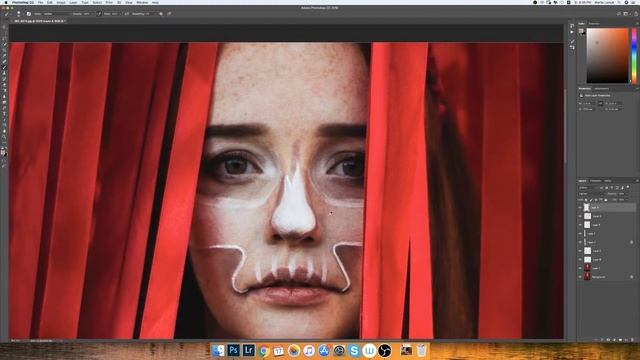Toggle lock transparent pixels
This screenshot has height=360, width=640.
pos(586,200)
